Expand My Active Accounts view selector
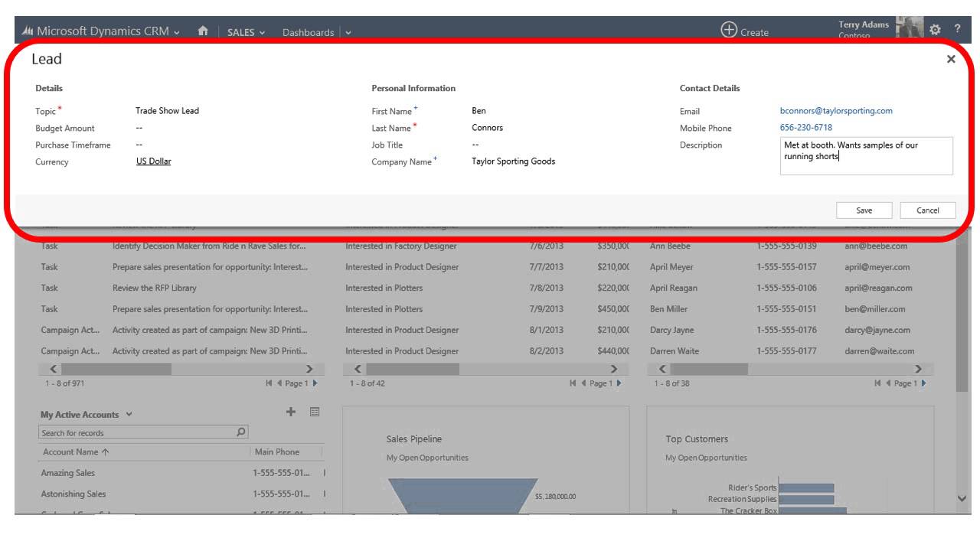Image resolution: width=980 pixels, height=551 pixels. [129, 414]
